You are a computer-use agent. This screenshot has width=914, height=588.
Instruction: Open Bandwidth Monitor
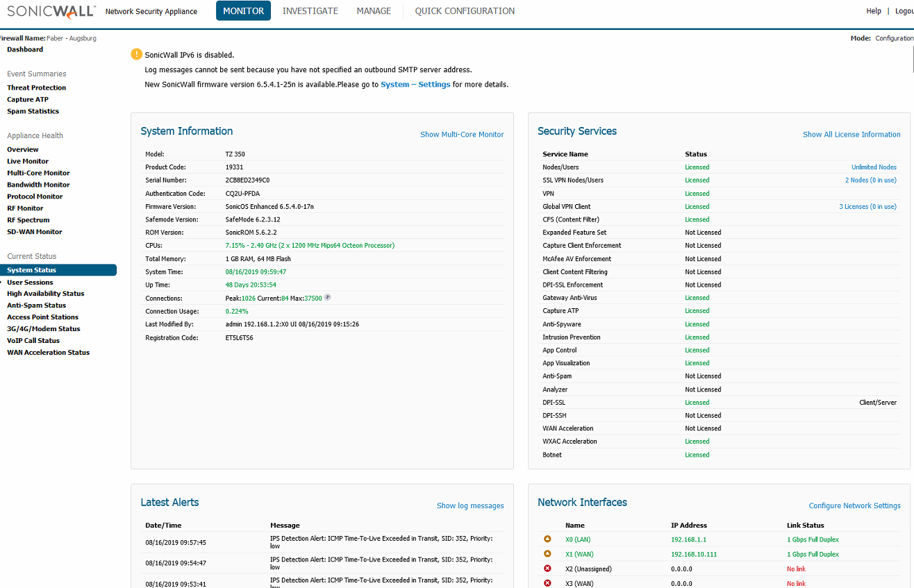pos(38,185)
